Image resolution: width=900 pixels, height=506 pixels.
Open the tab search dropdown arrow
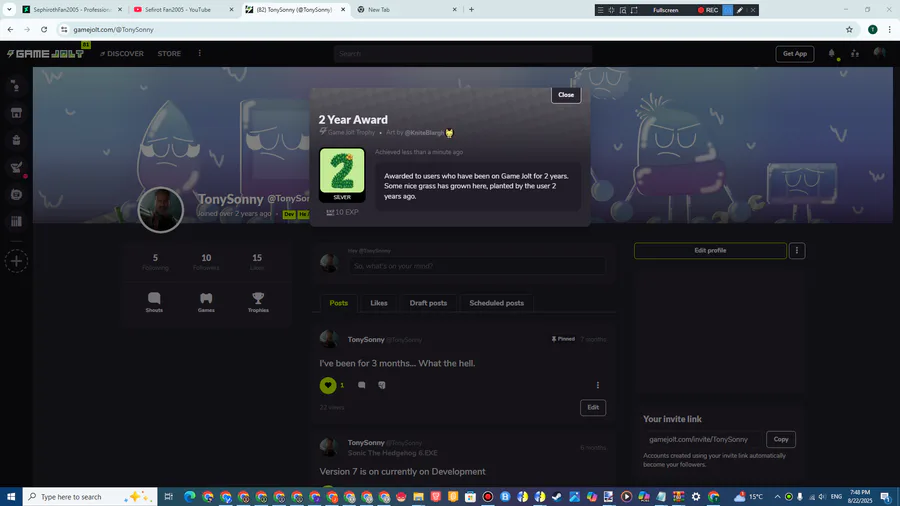coord(9,10)
